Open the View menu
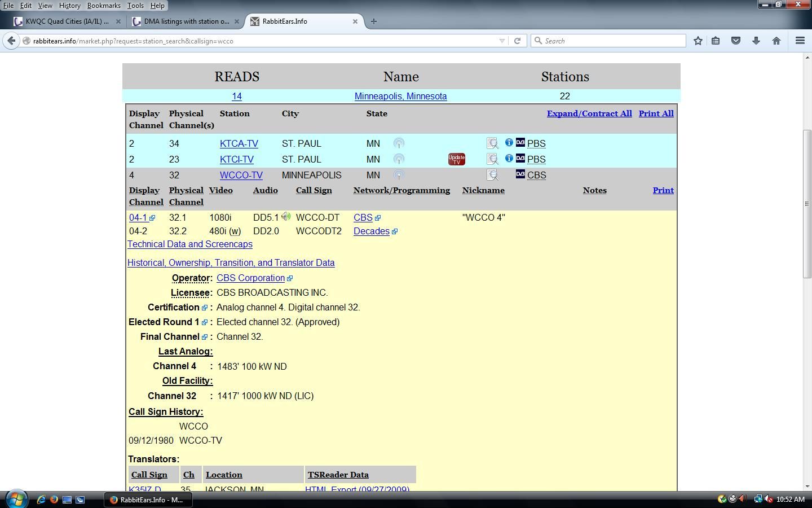Image resolution: width=812 pixels, height=508 pixels. [x=45, y=5]
